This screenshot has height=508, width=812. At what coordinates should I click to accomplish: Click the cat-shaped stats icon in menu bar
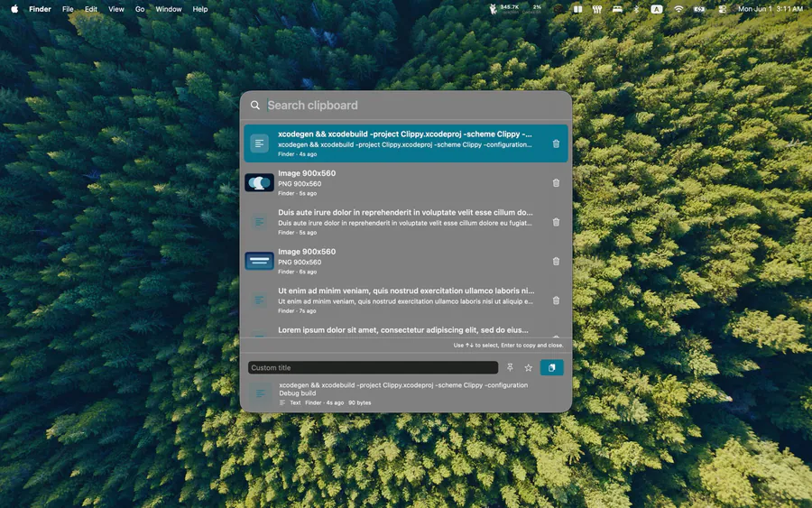493,9
